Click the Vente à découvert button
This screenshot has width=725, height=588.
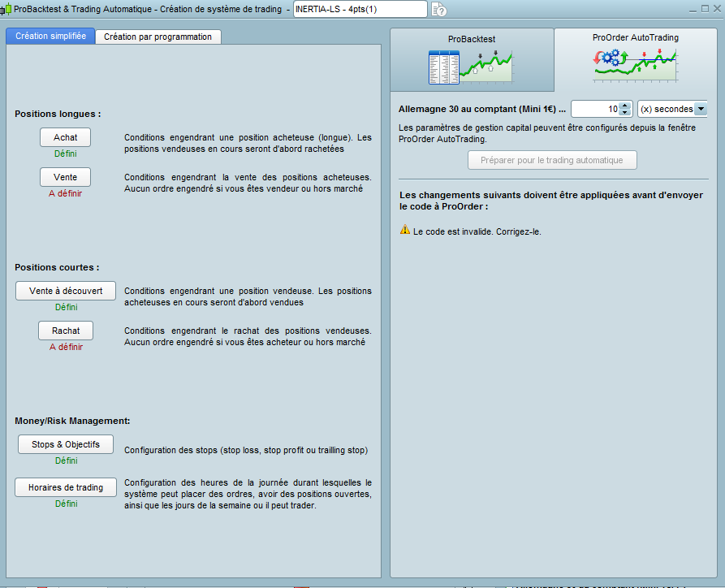[x=66, y=291]
